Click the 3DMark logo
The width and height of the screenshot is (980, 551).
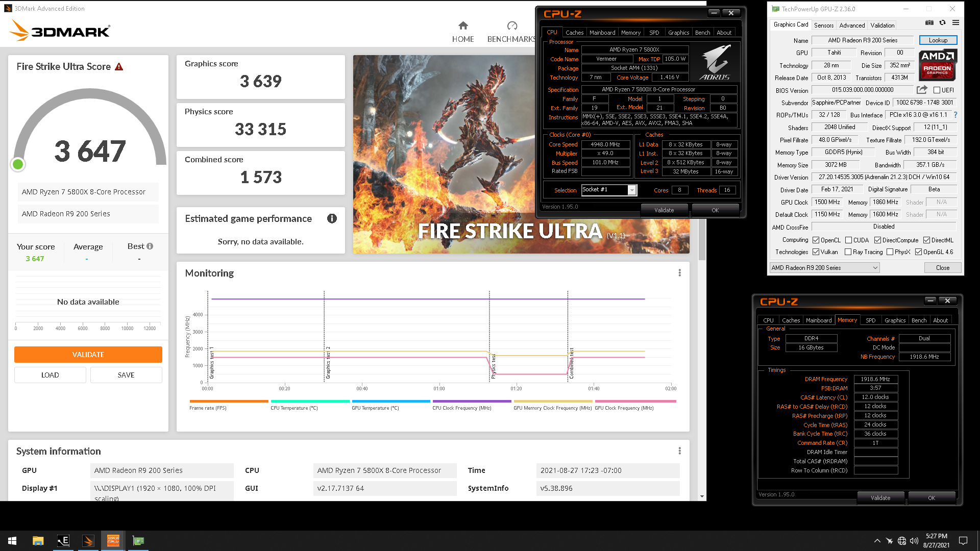pyautogui.click(x=60, y=30)
